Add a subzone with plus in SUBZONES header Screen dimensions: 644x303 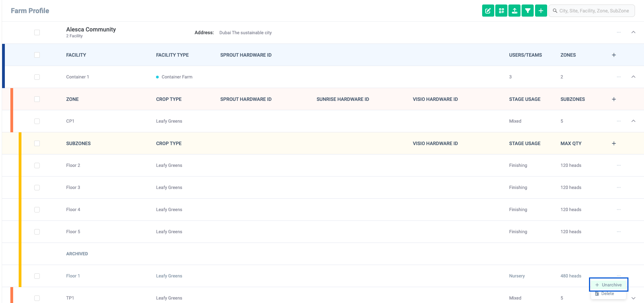[x=614, y=143]
